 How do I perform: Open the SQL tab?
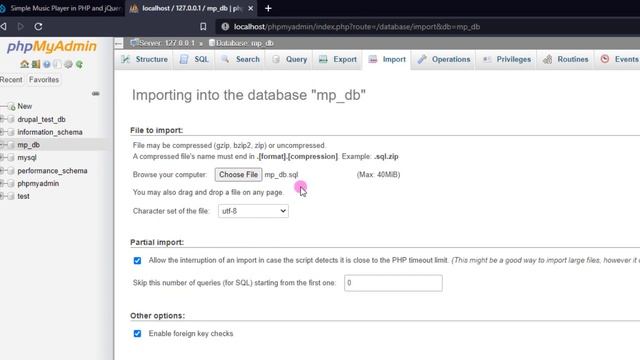tap(194, 60)
